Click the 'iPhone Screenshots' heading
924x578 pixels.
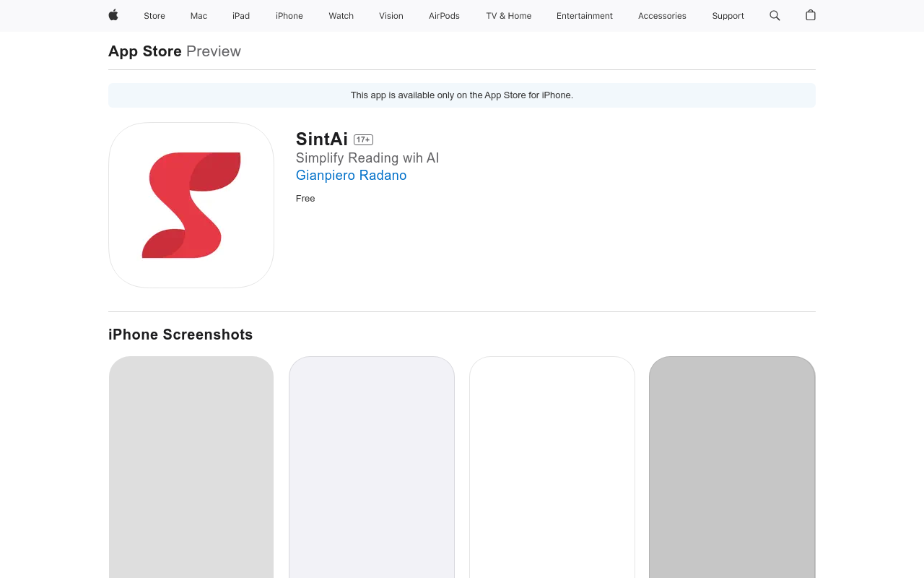180,335
